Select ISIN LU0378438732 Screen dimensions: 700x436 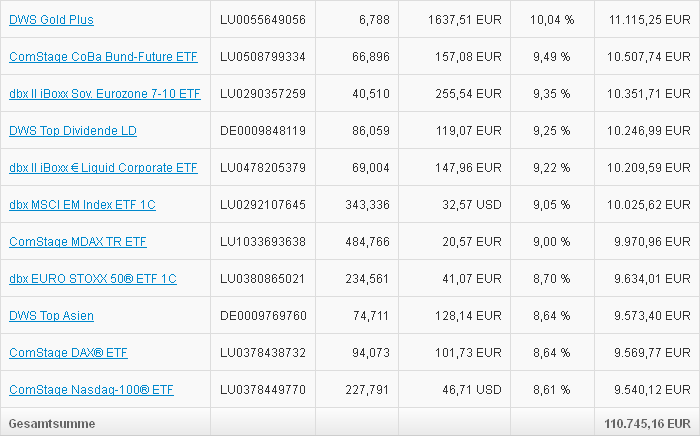pos(263,353)
